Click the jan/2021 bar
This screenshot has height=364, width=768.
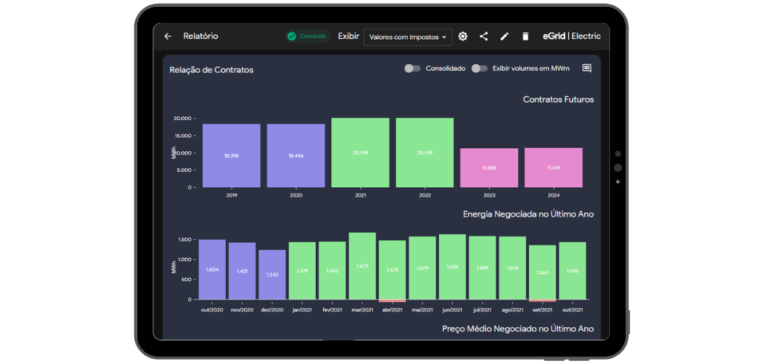tap(302, 270)
